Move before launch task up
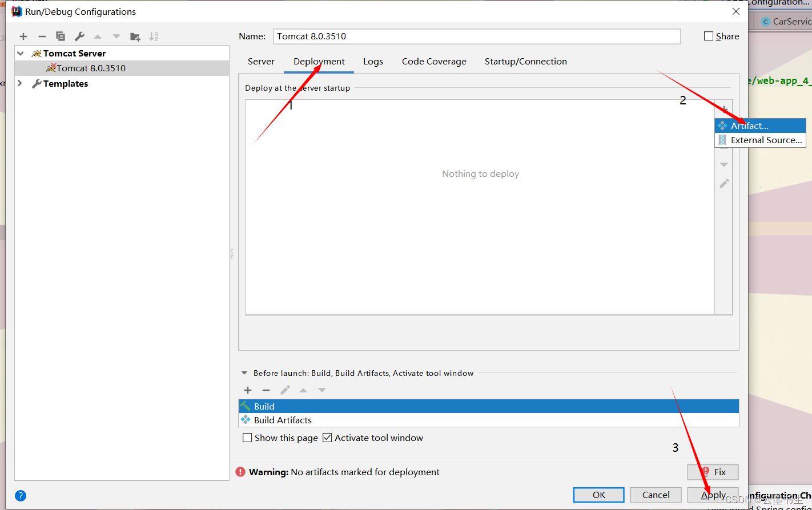 pos(303,390)
